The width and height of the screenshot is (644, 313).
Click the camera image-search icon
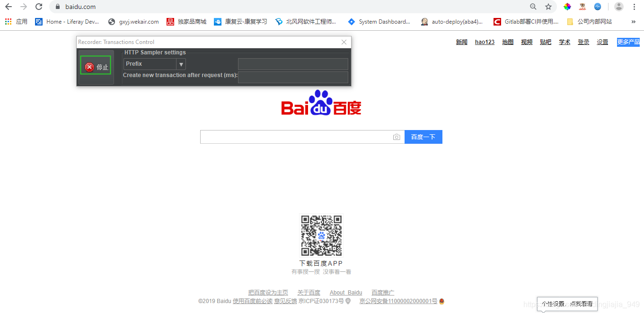(x=397, y=137)
